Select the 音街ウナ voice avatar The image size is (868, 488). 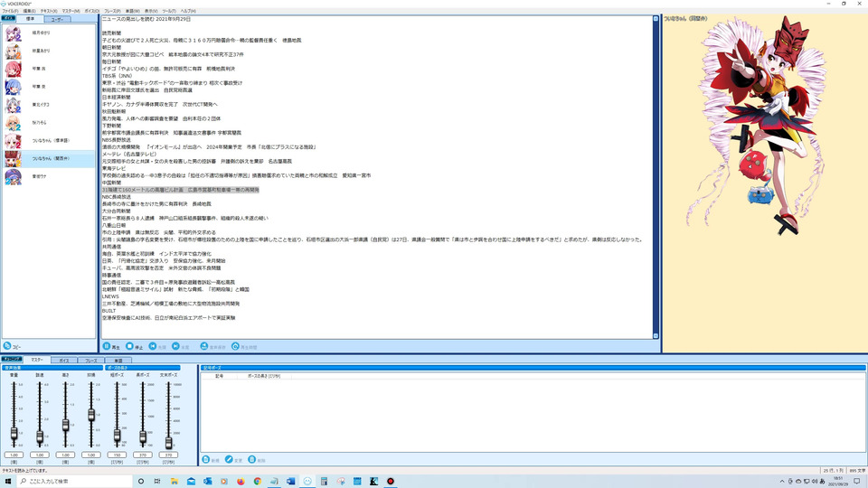[x=14, y=176]
